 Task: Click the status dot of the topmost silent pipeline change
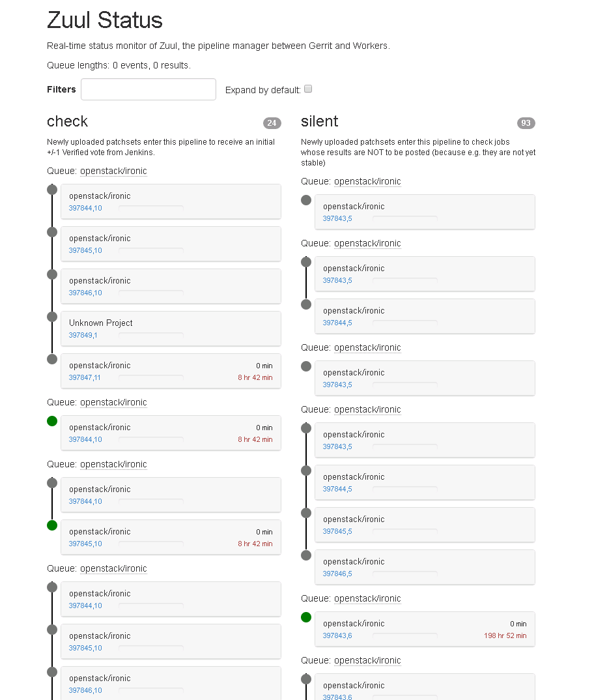306,200
